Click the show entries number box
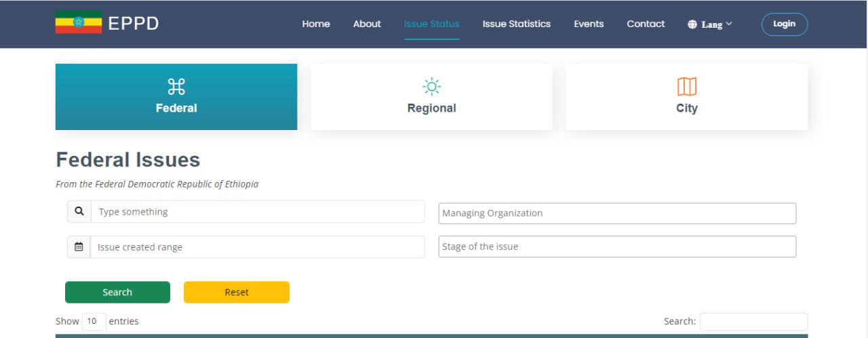The image size is (868, 338). (x=94, y=321)
